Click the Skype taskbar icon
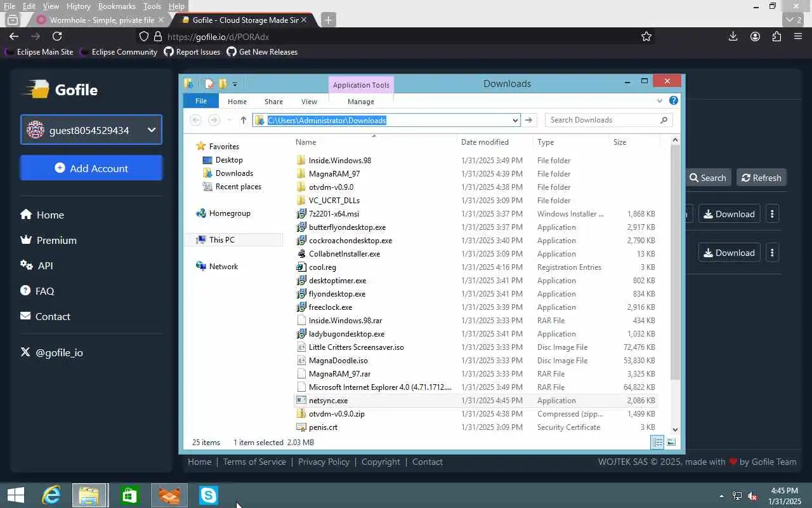 pyautogui.click(x=209, y=495)
